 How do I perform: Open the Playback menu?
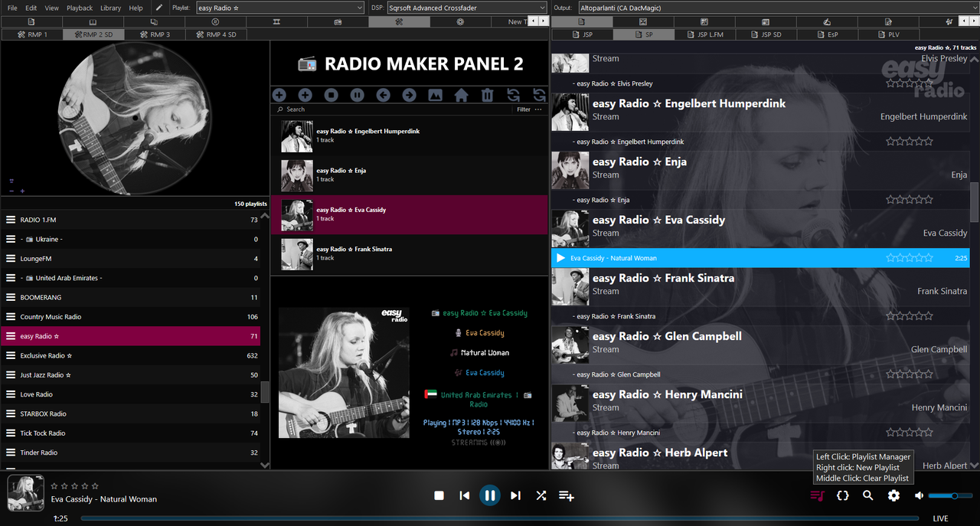tap(80, 8)
